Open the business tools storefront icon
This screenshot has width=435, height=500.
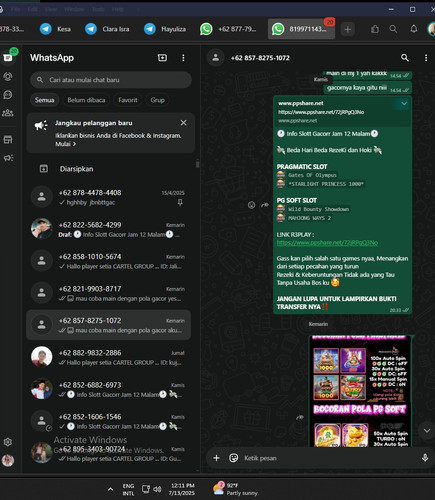click(x=8, y=140)
